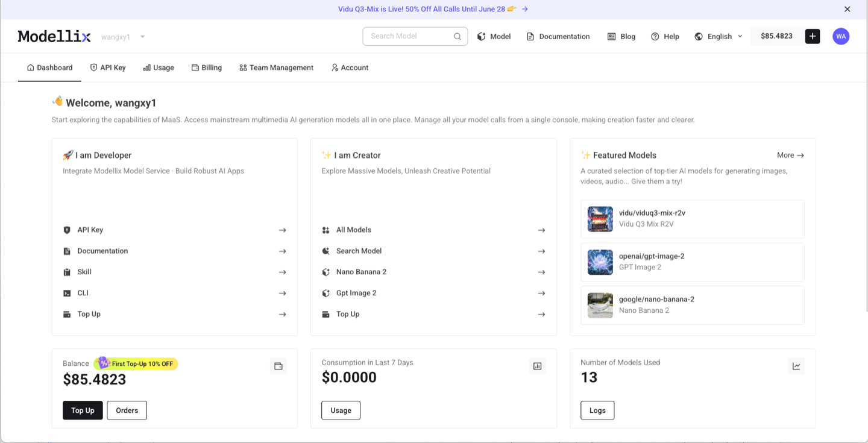Click the $0.0000 consumption value
This screenshot has height=443, width=868.
349,378
